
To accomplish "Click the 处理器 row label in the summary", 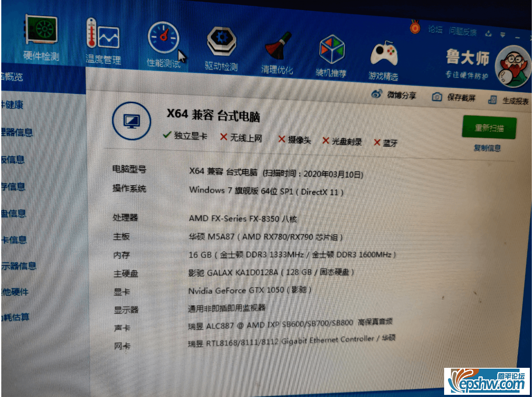I will [x=126, y=218].
